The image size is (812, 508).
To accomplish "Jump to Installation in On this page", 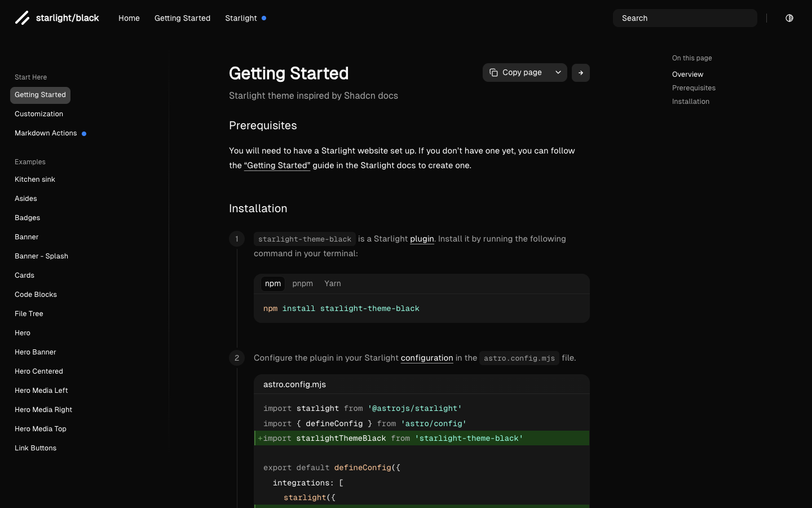I will pos(691,102).
